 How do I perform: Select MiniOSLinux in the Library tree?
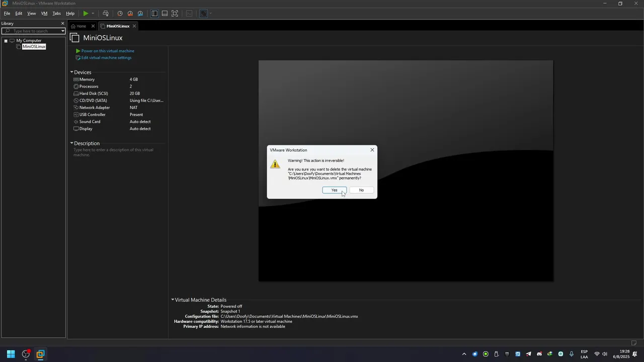coord(34,47)
